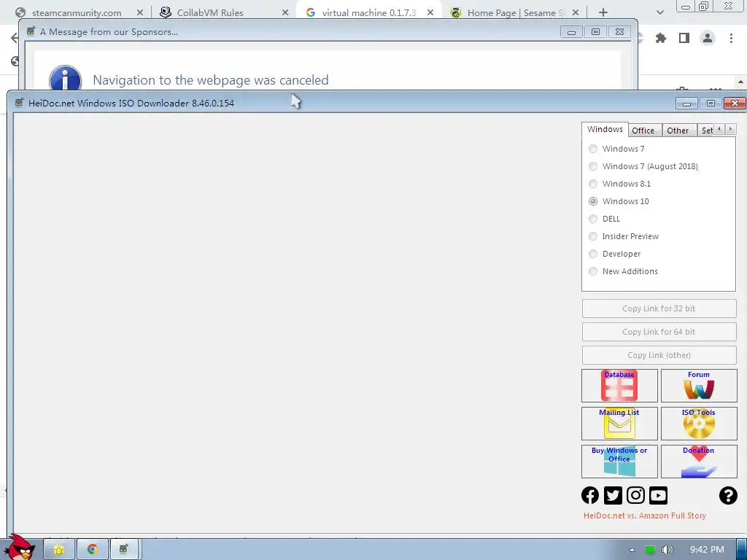The image size is (747, 560).
Task: Open the Donation tile
Action: [x=699, y=462]
